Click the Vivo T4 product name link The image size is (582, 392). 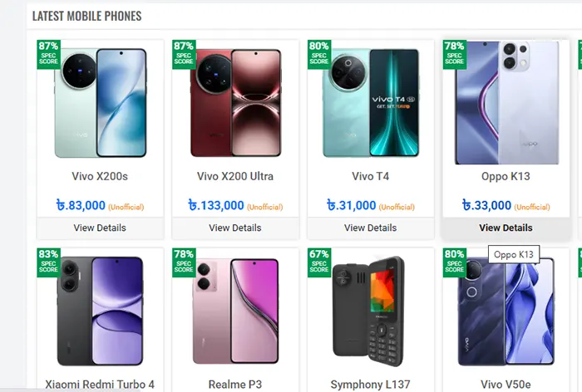(371, 176)
